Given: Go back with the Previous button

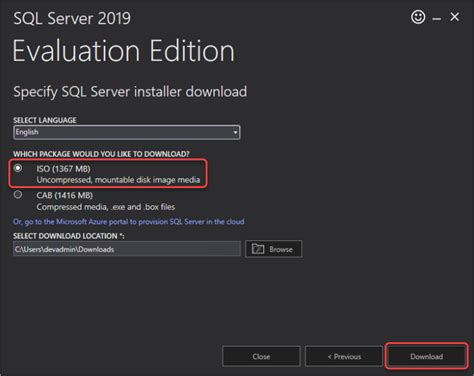Looking at the screenshot, I should [x=344, y=356].
